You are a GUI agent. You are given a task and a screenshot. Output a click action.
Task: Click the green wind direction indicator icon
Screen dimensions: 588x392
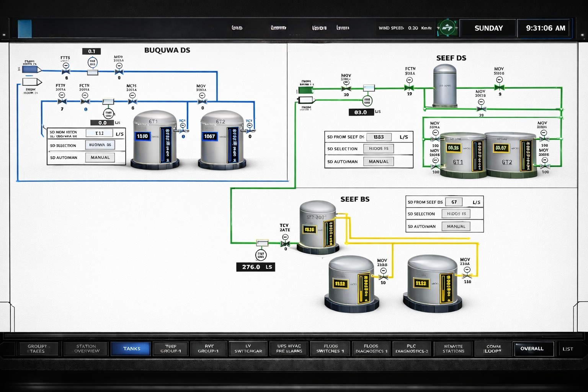click(447, 28)
